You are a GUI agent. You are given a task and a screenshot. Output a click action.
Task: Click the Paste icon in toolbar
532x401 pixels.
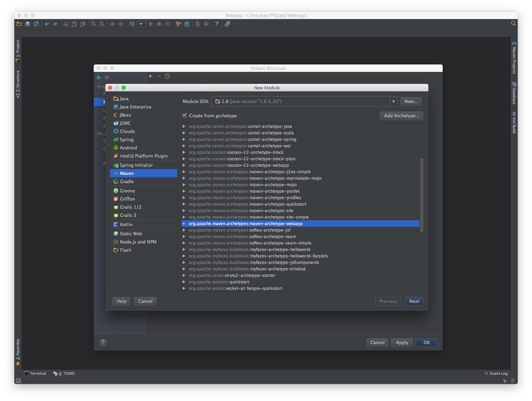click(83, 24)
